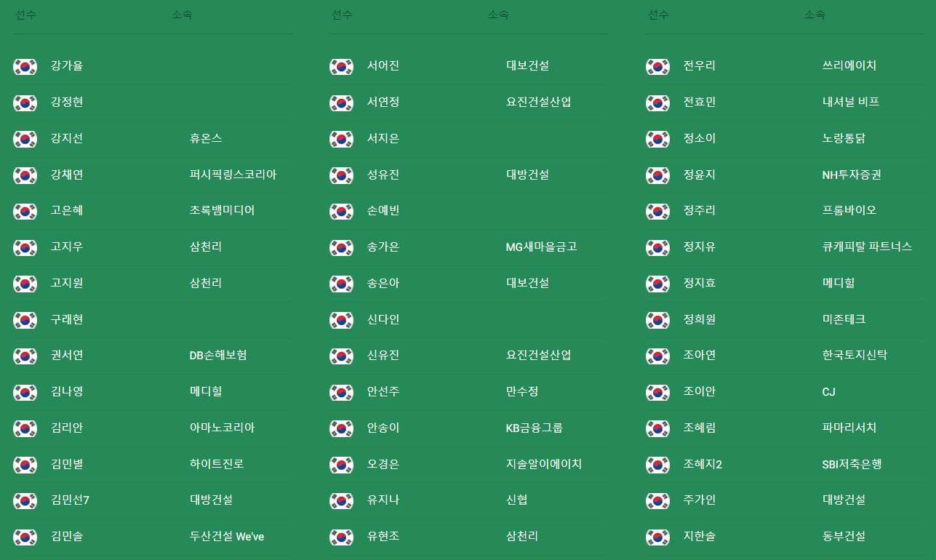Click sponsor 내셔널 비프

click(x=851, y=102)
